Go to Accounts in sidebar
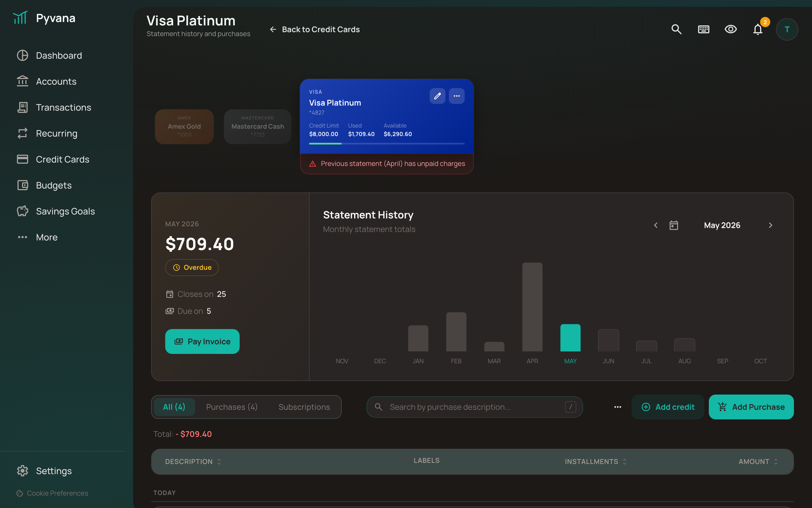Screen dimensions: 812x508 pyautogui.click(x=47, y=82)
